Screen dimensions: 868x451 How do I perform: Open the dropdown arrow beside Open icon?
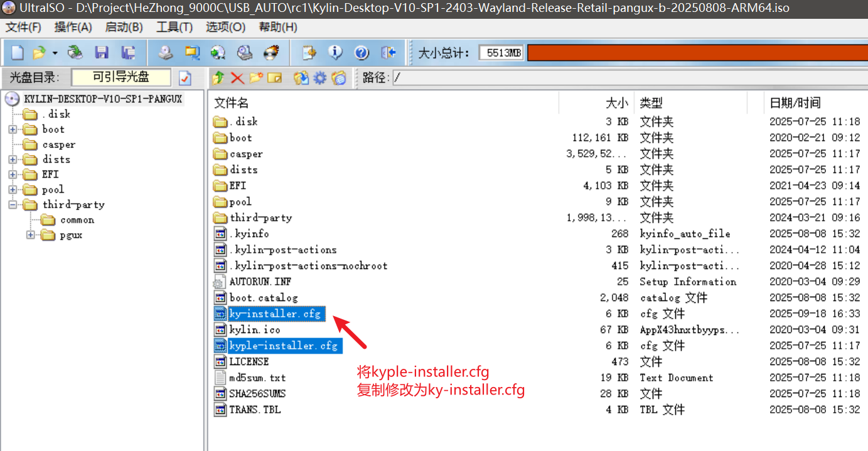pos(55,53)
